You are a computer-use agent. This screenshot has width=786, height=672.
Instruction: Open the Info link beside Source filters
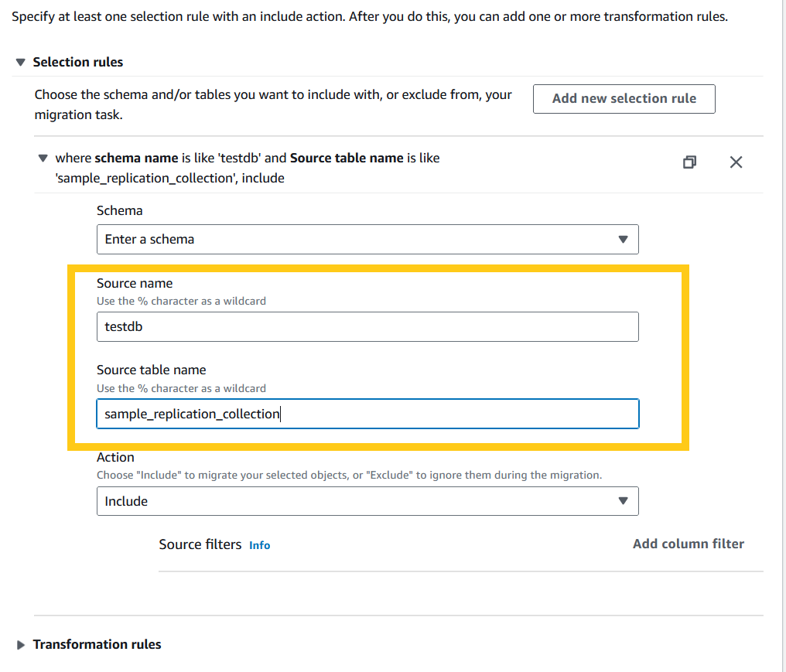[x=259, y=545]
